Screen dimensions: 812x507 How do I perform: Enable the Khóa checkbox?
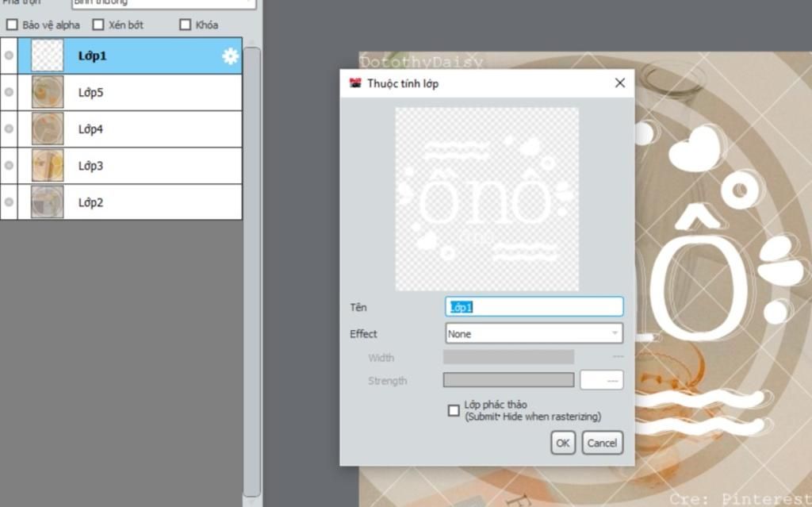(185, 25)
